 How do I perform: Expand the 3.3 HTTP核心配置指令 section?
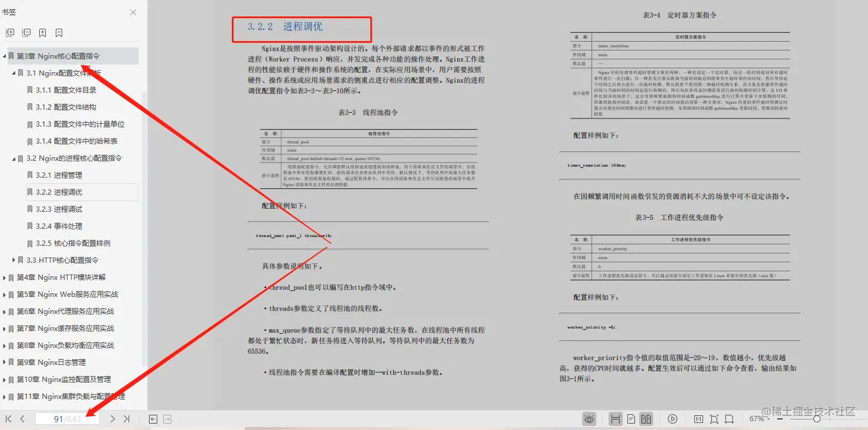[13, 260]
